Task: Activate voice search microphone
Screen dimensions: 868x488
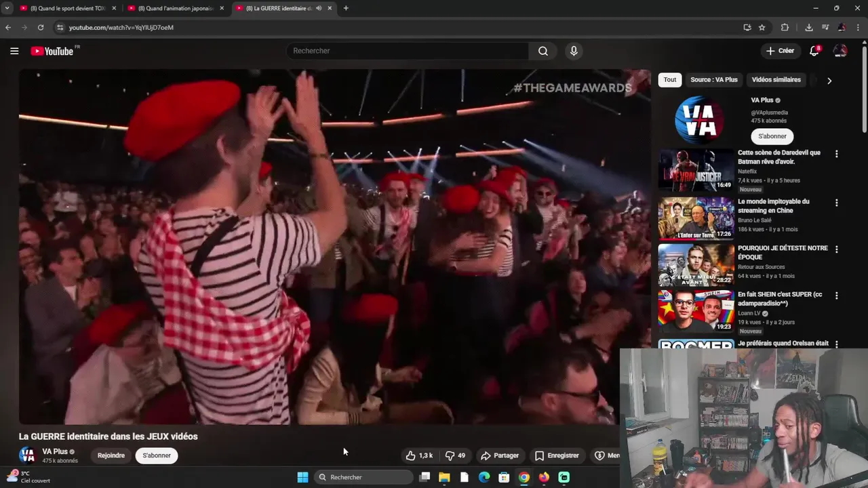Action: click(x=574, y=51)
